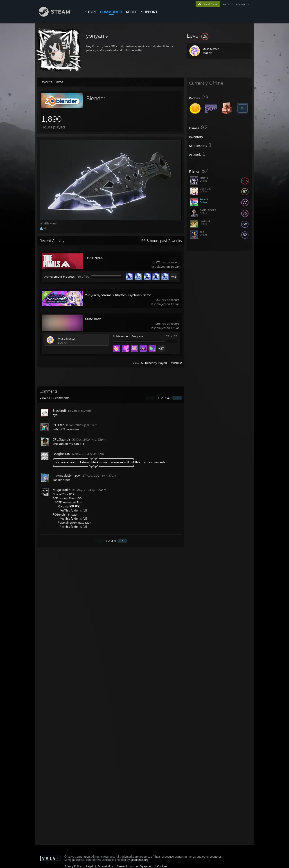Image resolution: width=289 pixels, height=868 pixels.
Task: Open the Muse Master badge icon near Level
Action: 194,51
